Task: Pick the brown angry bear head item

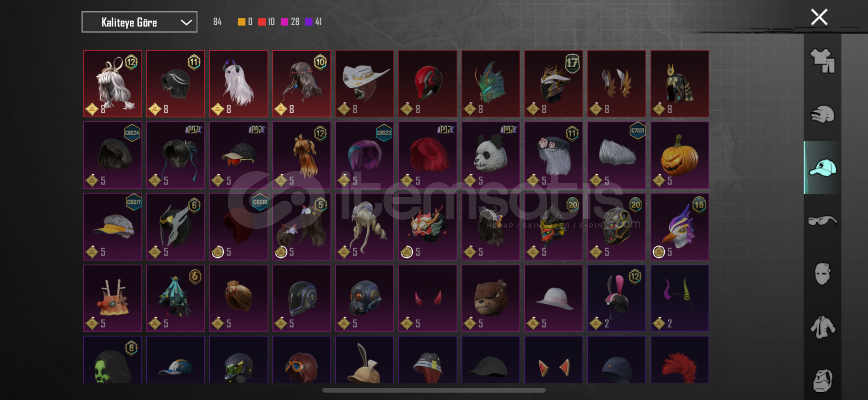Action: click(491, 298)
